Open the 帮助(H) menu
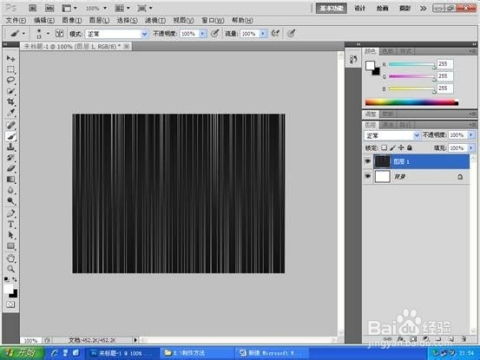 [242, 21]
